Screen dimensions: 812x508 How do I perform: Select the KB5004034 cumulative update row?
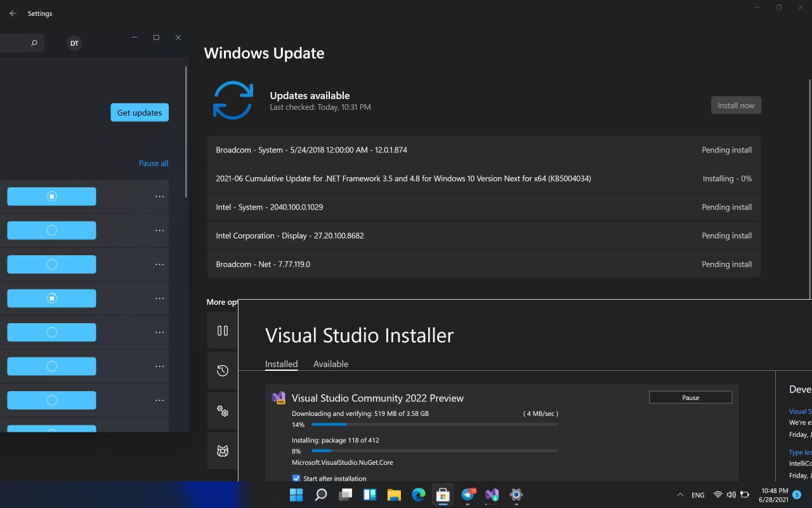[x=483, y=178]
